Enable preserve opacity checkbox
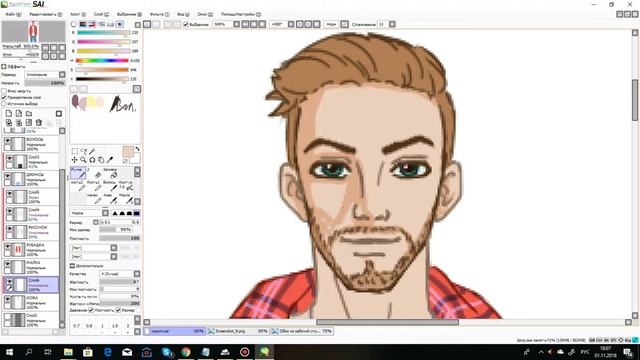The height and width of the screenshot is (360, 640). coord(4,91)
